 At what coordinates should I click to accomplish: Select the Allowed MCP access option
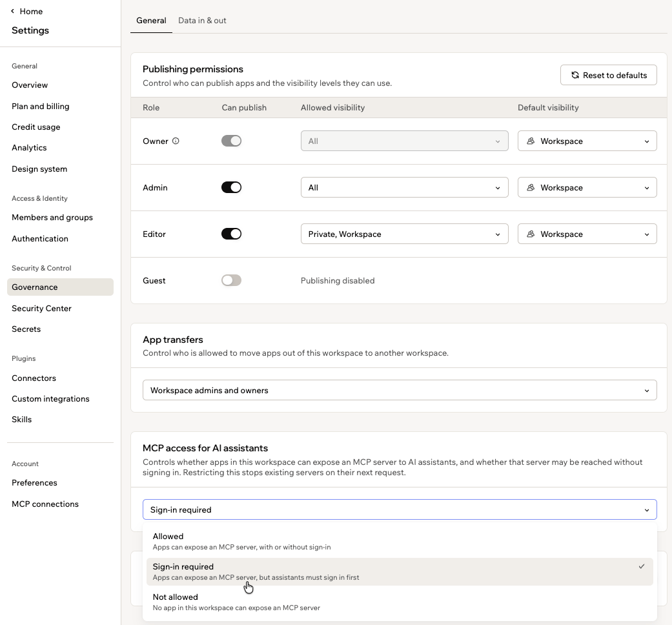tap(400, 541)
